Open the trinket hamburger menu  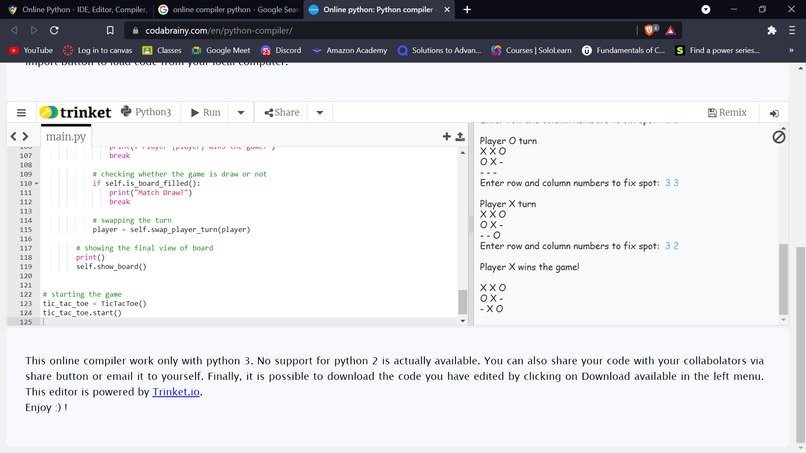tap(21, 113)
